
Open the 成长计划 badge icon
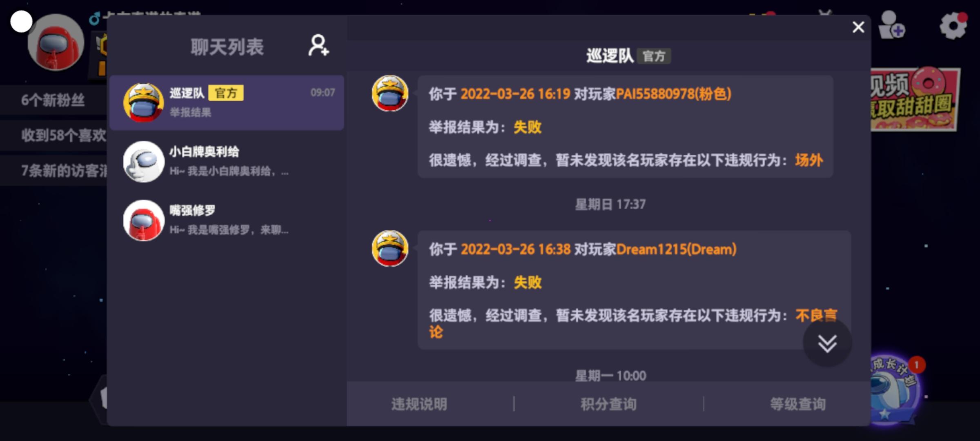[x=894, y=388]
